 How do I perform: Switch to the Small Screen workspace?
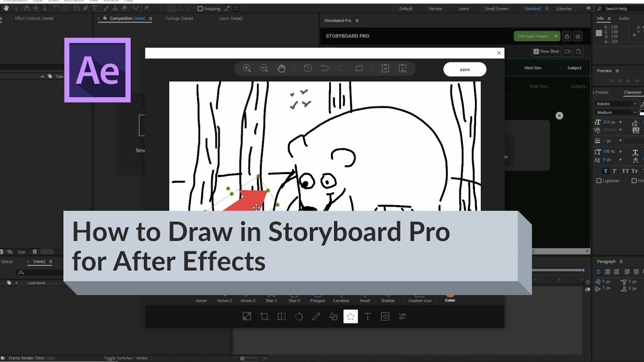tap(497, 9)
